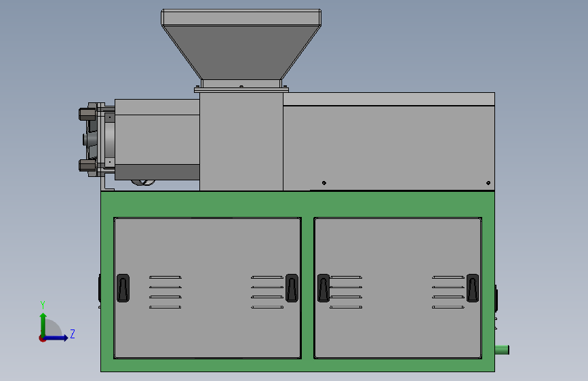The width and height of the screenshot is (588, 381).
Task: Select the vertical feed column under the hopper
Action: coord(241,142)
